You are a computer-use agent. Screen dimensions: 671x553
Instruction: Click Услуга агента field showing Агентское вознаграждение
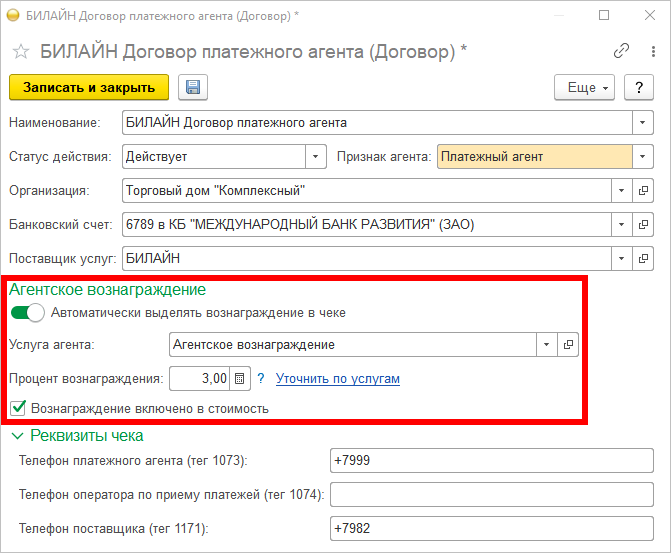[x=353, y=345]
